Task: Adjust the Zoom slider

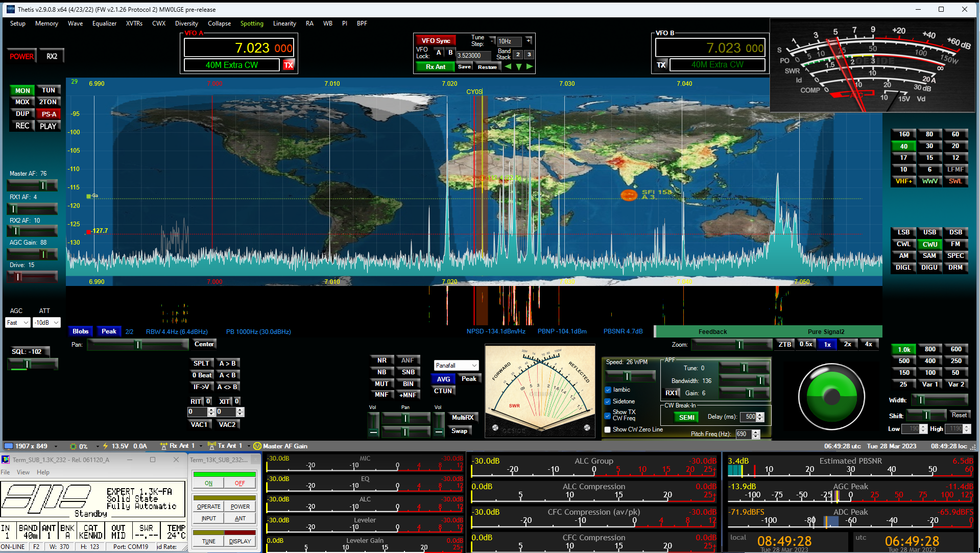Action: coord(731,345)
